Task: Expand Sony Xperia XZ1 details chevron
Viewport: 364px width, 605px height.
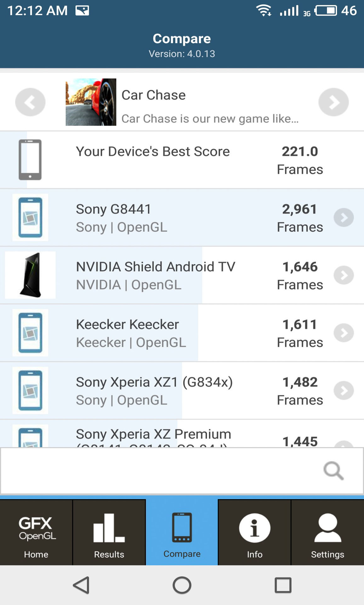Action: [x=344, y=390]
